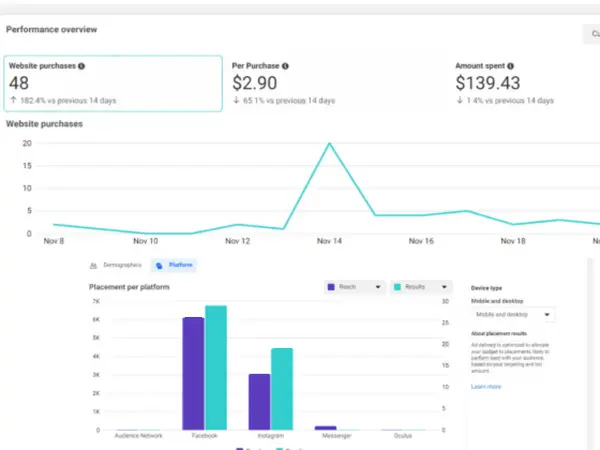600x450 pixels.
Task: Click the Placement per platform title
Action: coord(129,287)
